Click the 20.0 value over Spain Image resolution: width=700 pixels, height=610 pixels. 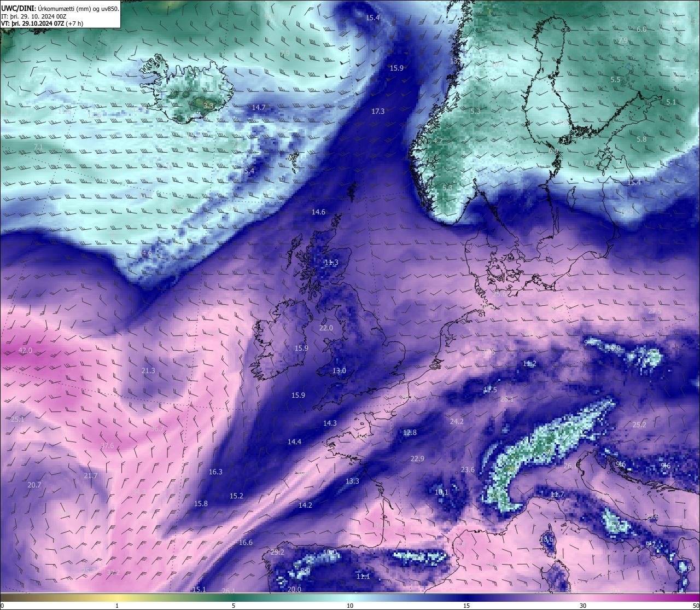(294, 589)
